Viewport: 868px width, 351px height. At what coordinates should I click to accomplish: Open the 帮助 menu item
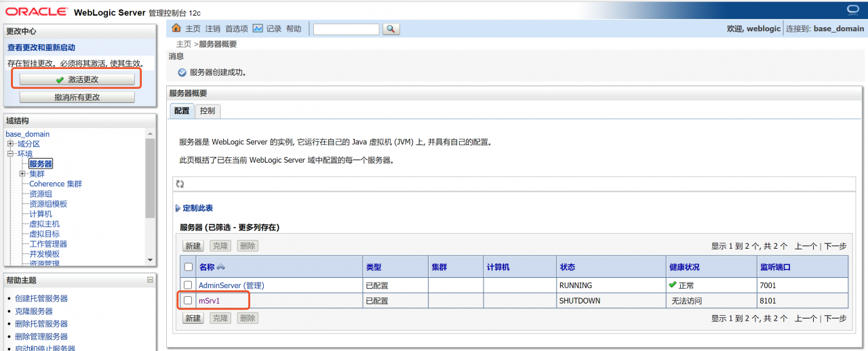coord(294,28)
